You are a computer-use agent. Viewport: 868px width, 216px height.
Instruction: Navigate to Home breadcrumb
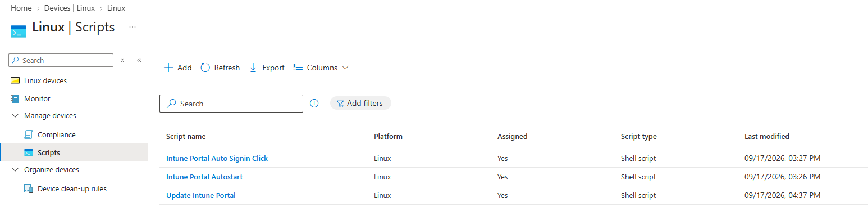(x=21, y=8)
